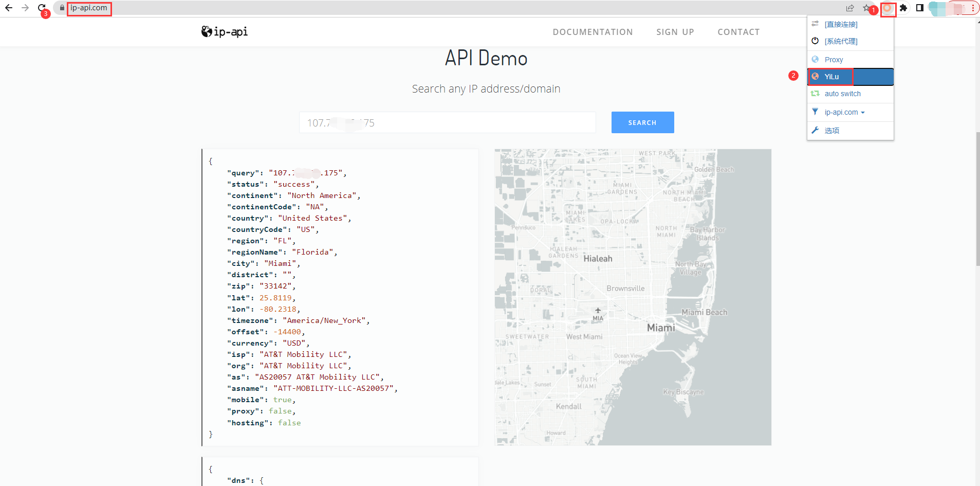The width and height of the screenshot is (980, 486).
Task: Click the map of Miami
Action: click(633, 297)
